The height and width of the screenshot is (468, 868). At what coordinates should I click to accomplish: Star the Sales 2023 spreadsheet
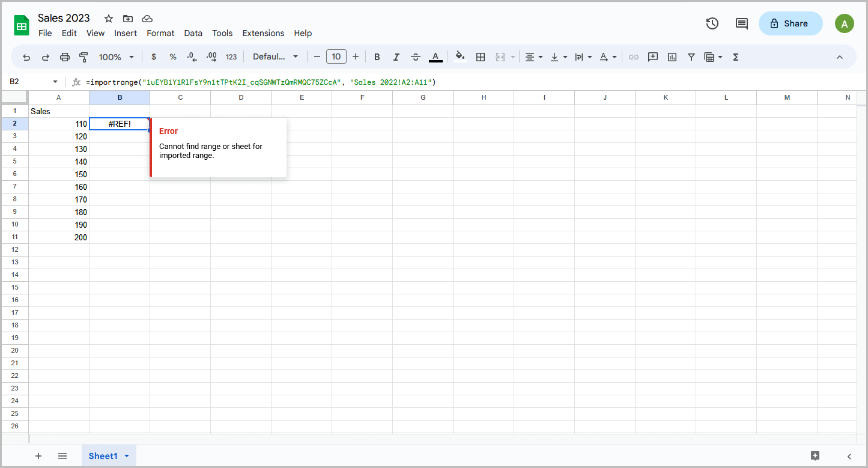click(x=108, y=18)
